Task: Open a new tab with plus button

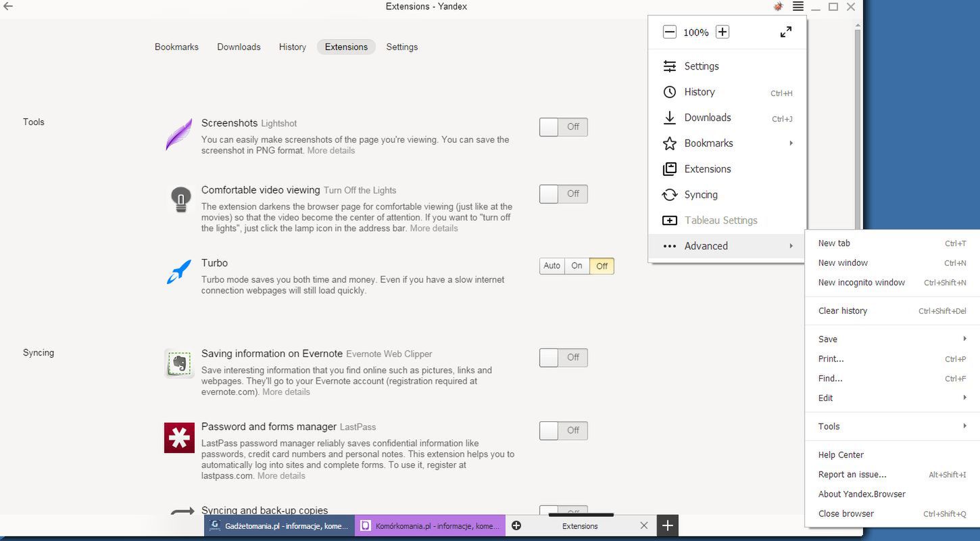Action: coord(667,525)
